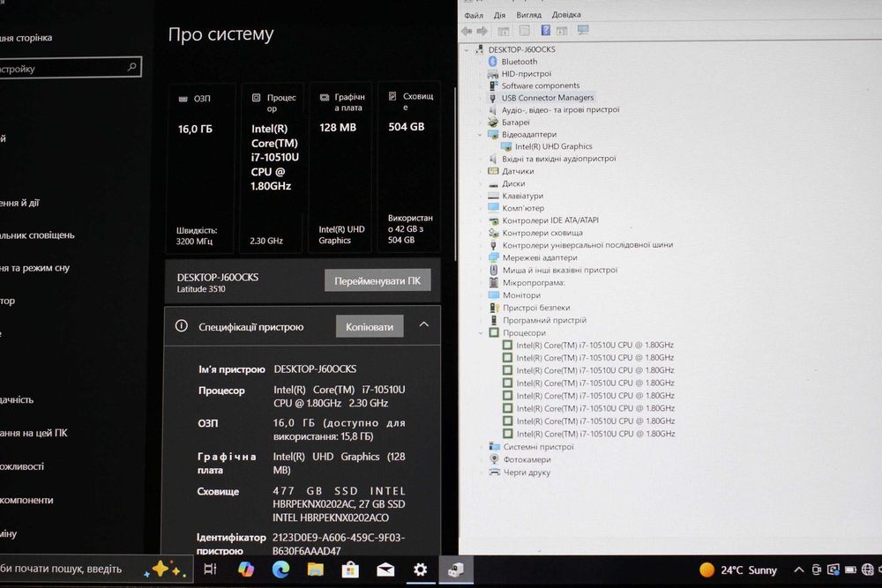Screen dimensions: 882x588
Task: Select Миша й інші вказівні пристрої
Action: (560, 270)
